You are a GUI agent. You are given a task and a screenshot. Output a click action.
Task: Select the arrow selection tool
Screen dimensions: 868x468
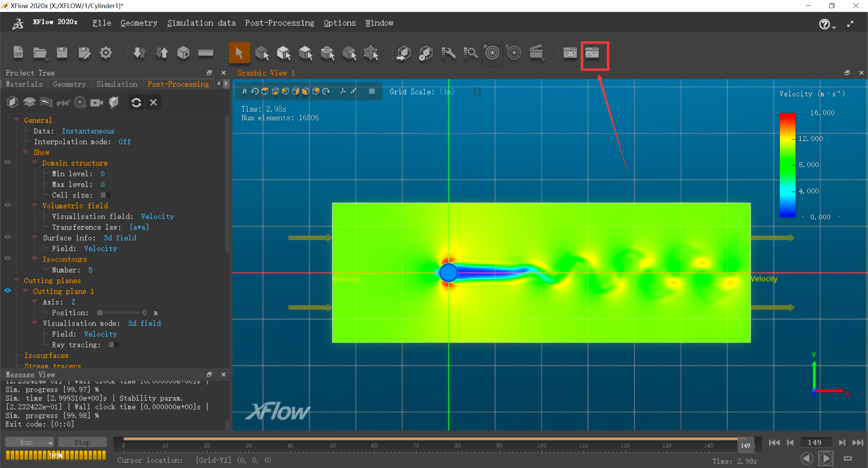[239, 53]
